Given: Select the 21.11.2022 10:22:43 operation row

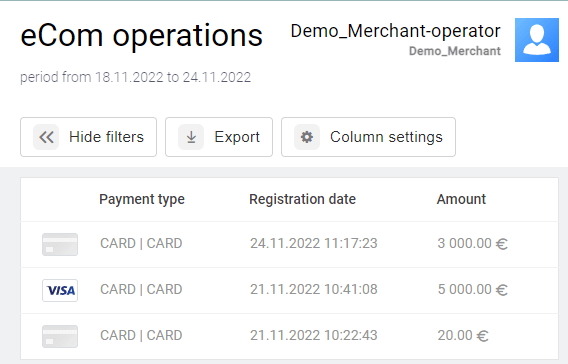Looking at the screenshot, I should (289, 336).
